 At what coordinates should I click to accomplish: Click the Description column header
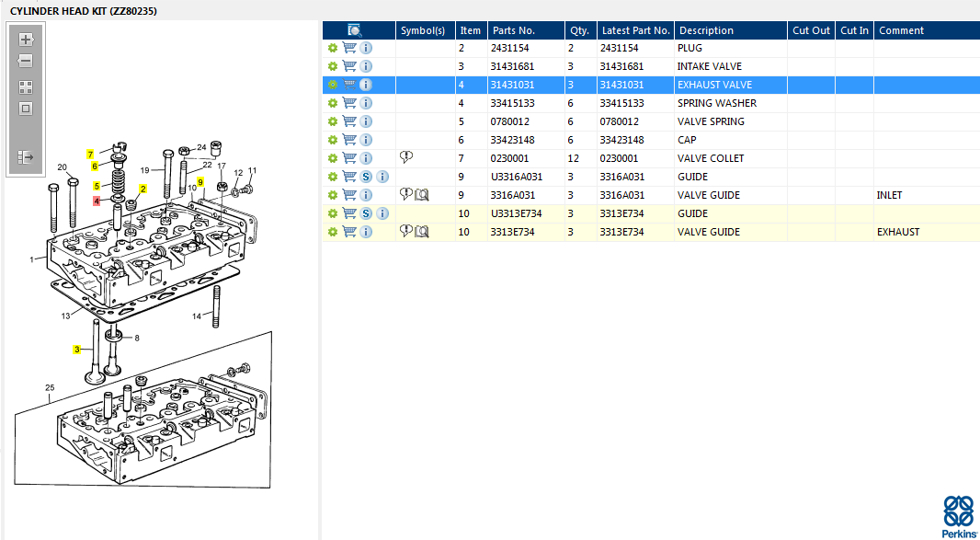pos(706,30)
